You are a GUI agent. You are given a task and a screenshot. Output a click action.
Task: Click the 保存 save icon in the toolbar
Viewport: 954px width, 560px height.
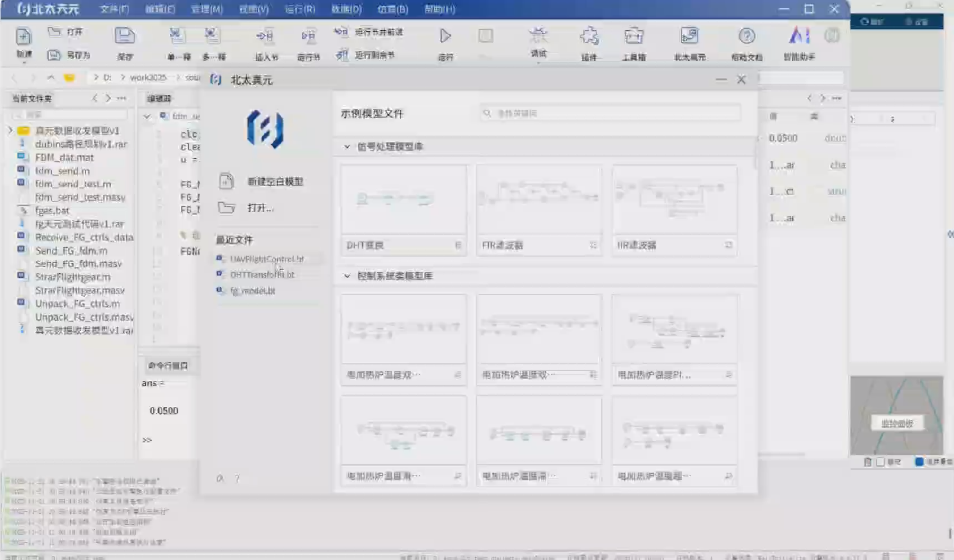pos(125,37)
